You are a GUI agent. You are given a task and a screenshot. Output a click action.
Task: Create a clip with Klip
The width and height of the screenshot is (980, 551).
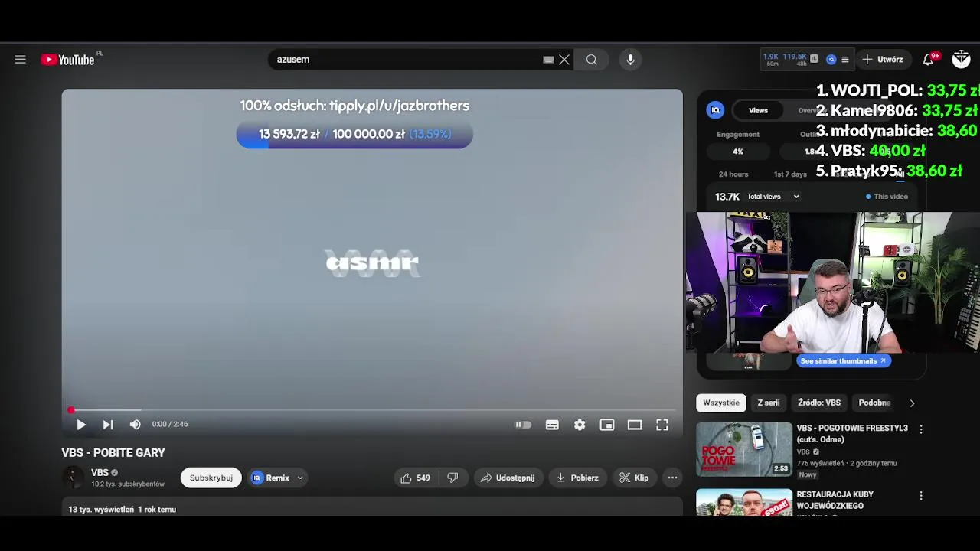pyautogui.click(x=635, y=478)
